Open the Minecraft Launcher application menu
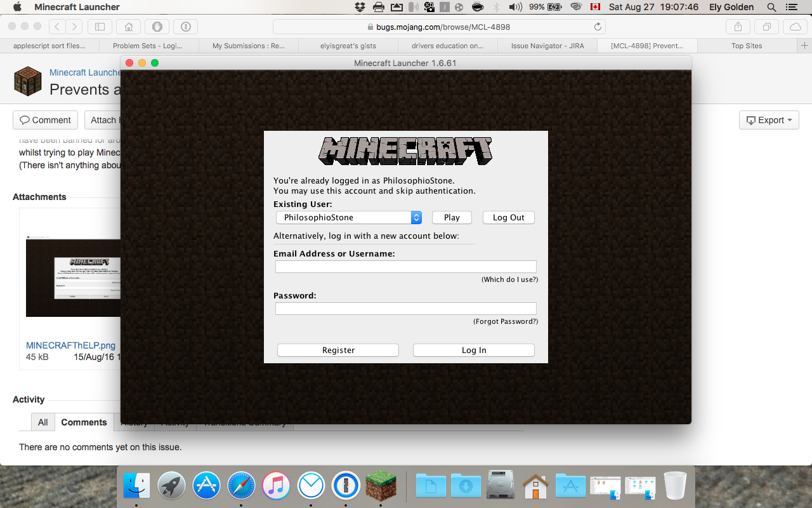 [77, 7]
